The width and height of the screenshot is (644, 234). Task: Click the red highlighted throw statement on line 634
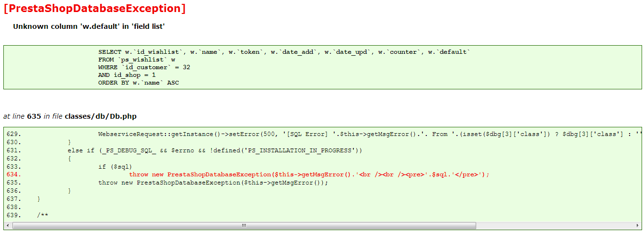(x=309, y=175)
